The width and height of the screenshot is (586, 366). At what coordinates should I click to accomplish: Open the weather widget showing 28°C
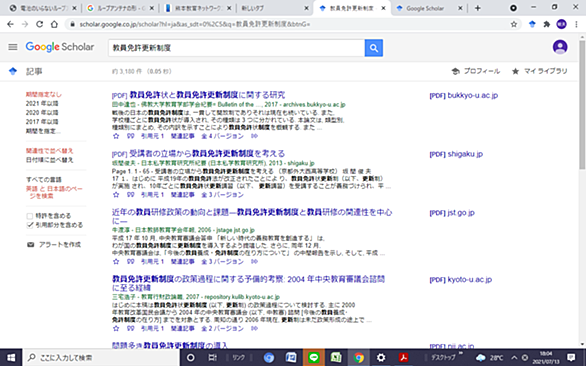pos(490,358)
